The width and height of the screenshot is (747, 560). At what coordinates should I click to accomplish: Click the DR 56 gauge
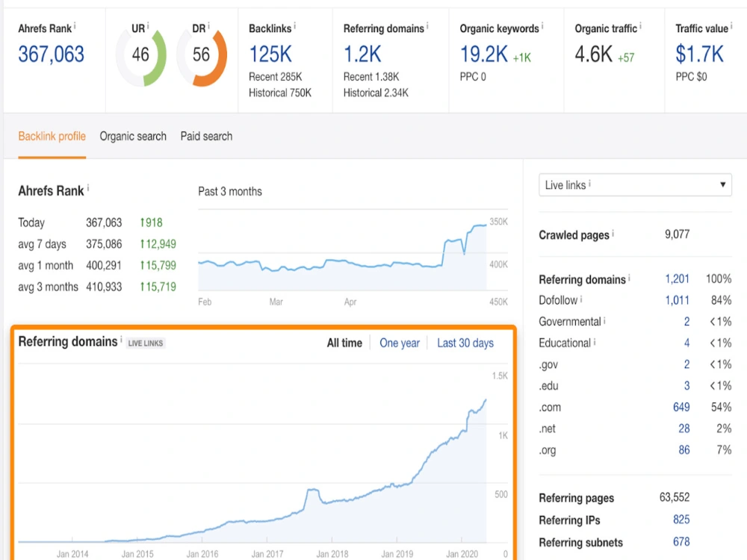click(x=202, y=57)
